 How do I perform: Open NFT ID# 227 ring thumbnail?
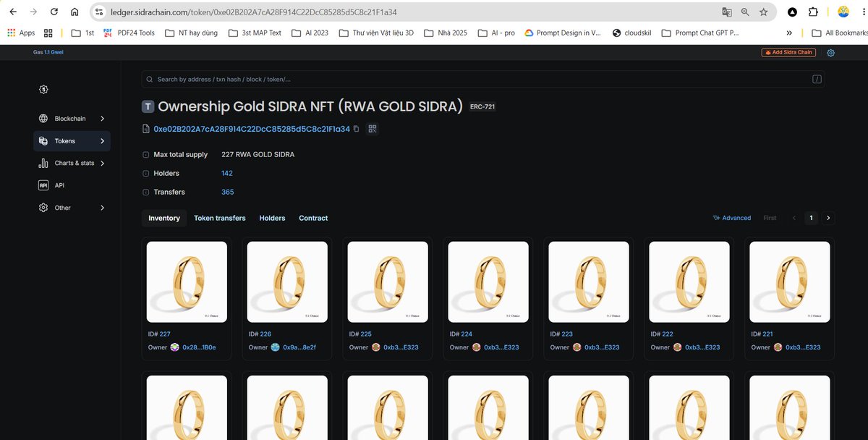click(187, 282)
